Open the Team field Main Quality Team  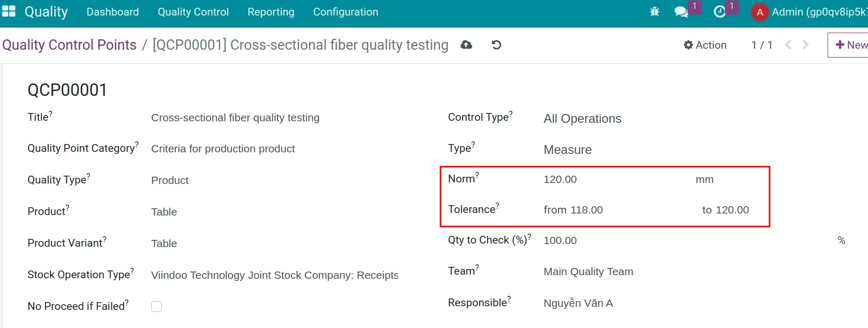click(x=588, y=272)
